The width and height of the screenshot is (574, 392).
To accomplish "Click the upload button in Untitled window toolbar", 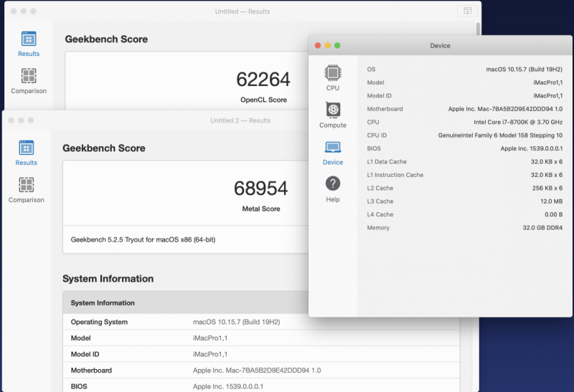I will pos(467,11).
